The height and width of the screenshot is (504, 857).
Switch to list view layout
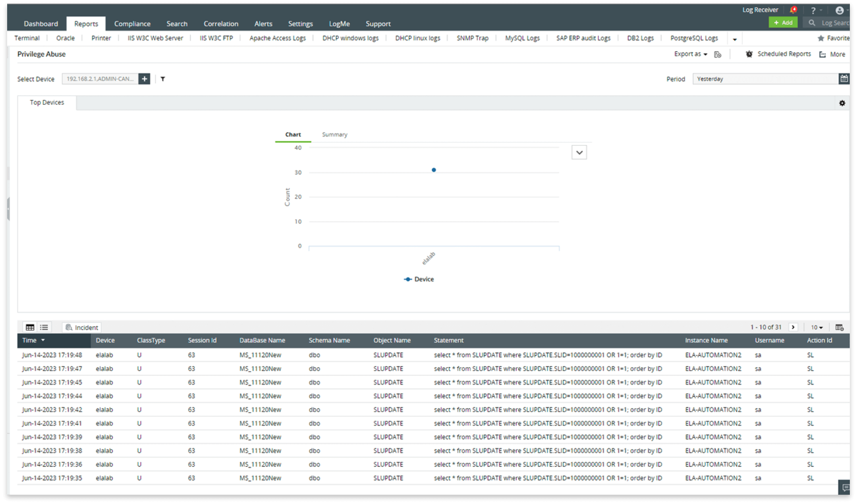coord(44,327)
